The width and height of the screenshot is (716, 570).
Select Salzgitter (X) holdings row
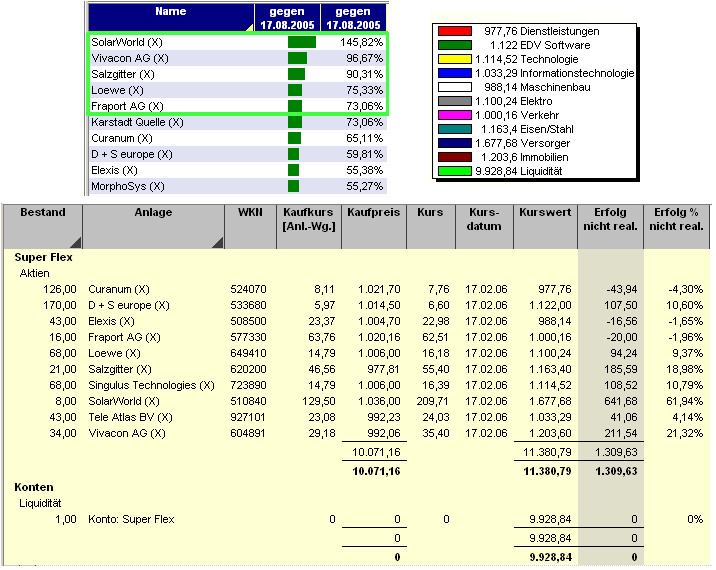coord(356,369)
